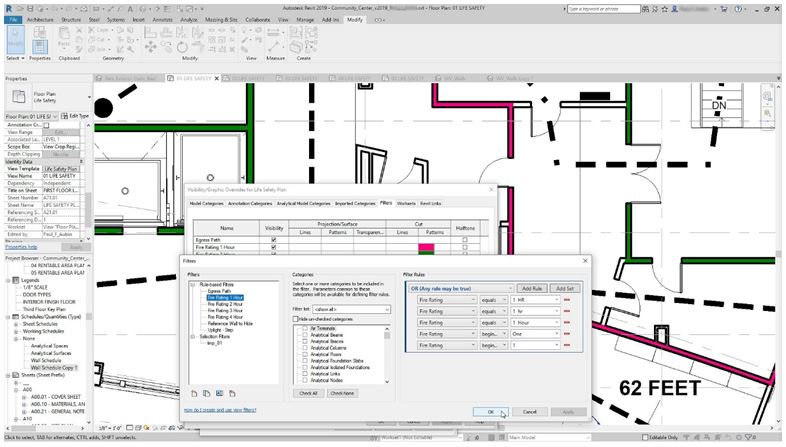Open the first rule's Fire Rating parameter dropdown

point(447,300)
